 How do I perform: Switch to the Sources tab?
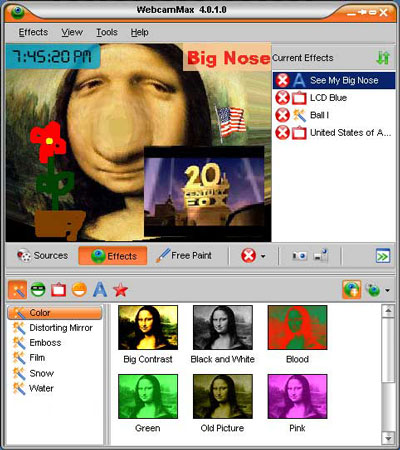click(x=42, y=256)
